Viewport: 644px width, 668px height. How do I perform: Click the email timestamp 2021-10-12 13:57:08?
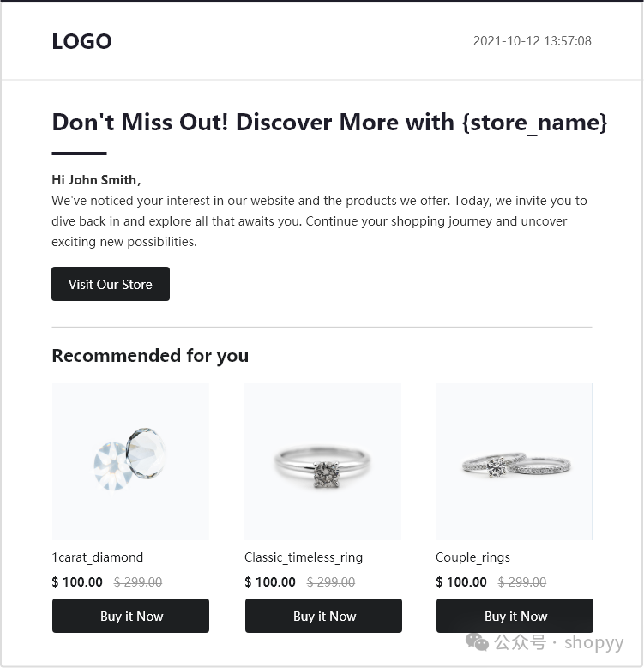(532, 41)
